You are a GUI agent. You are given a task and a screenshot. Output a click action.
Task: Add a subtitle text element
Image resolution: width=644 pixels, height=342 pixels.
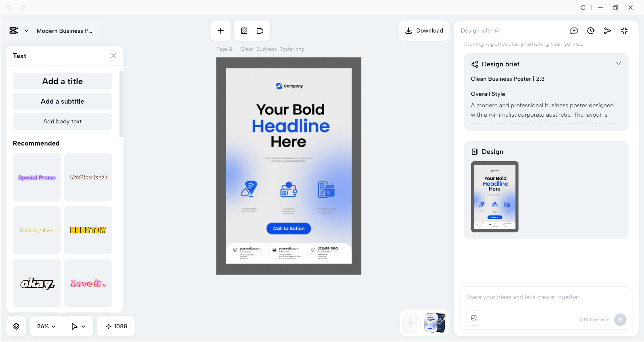[62, 101]
